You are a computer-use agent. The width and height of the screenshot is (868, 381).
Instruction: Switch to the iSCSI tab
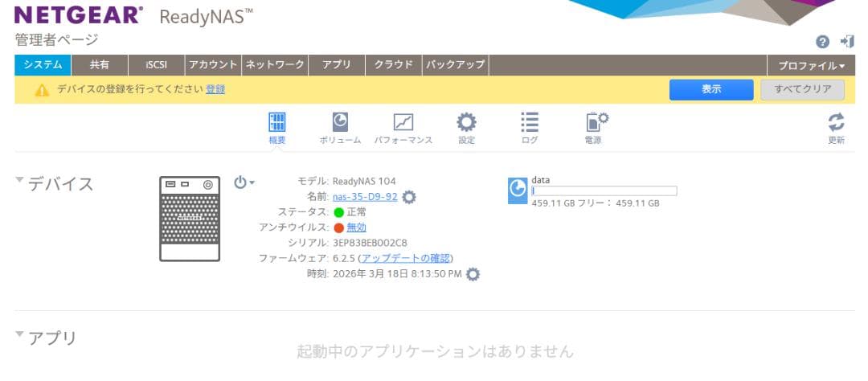157,65
